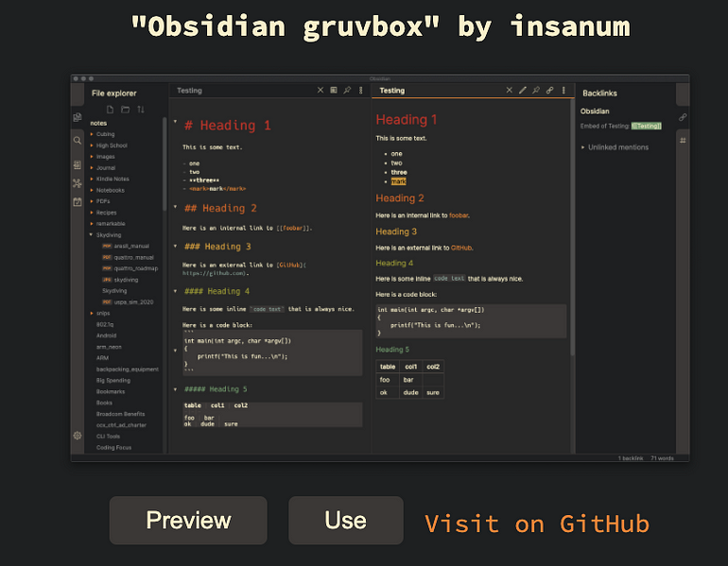Pin the editor pane Testing note
Image resolution: width=728 pixels, height=566 pixels.
tap(347, 90)
